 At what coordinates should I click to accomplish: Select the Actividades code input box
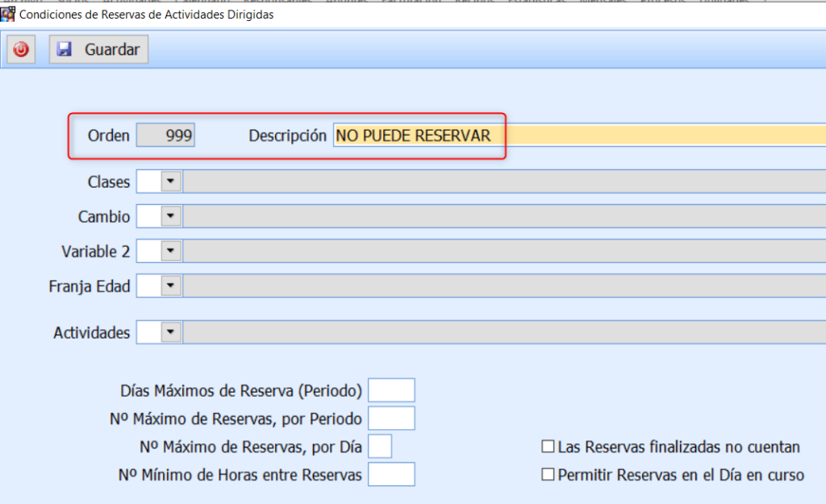click(148, 332)
